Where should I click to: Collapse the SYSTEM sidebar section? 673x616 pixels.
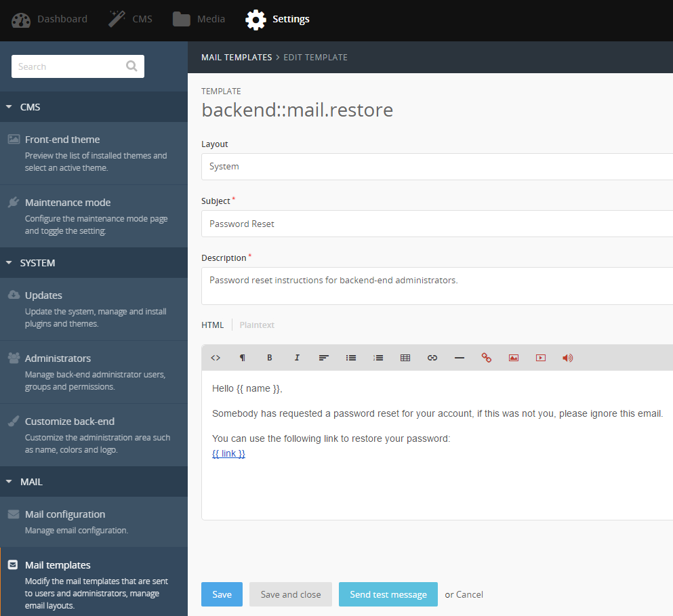point(9,263)
